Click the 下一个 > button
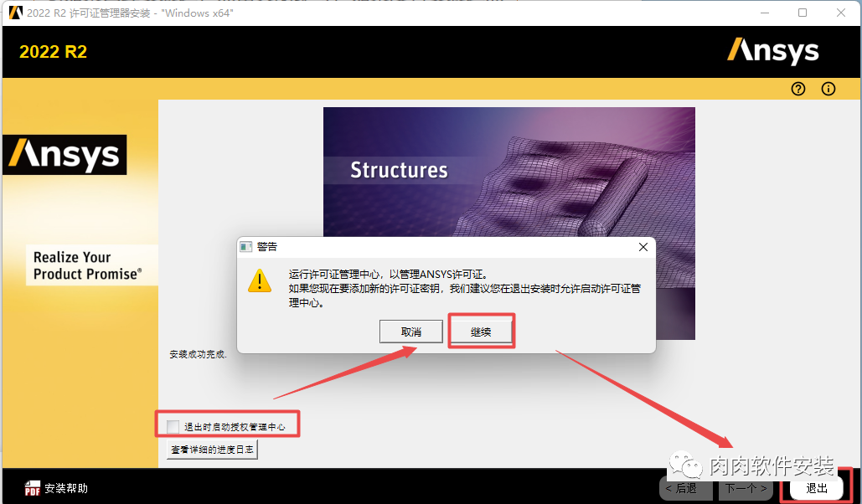The height and width of the screenshot is (504, 862). [746, 488]
